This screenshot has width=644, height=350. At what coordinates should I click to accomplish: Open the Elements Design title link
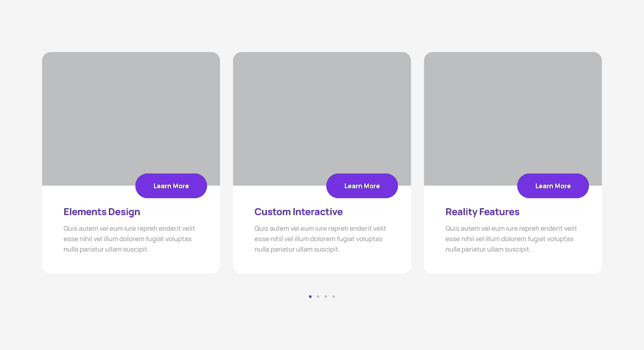(102, 212)
